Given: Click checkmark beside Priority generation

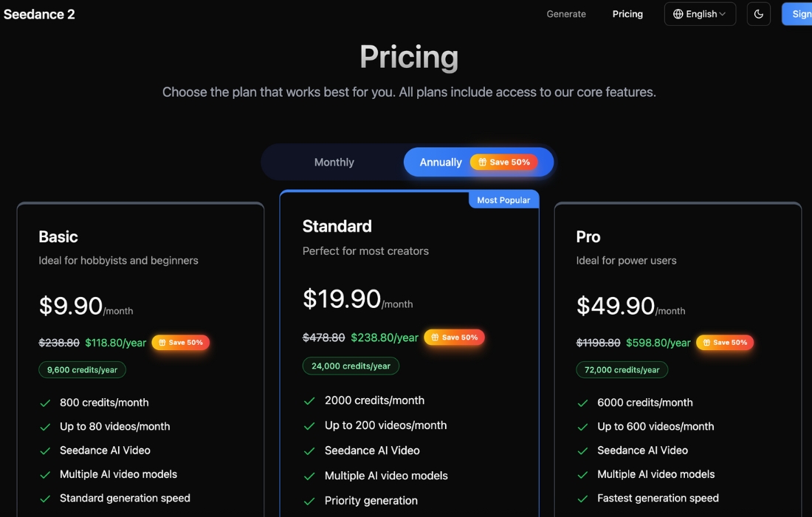Looking at the screenshot, I should (x=309, y=501).
